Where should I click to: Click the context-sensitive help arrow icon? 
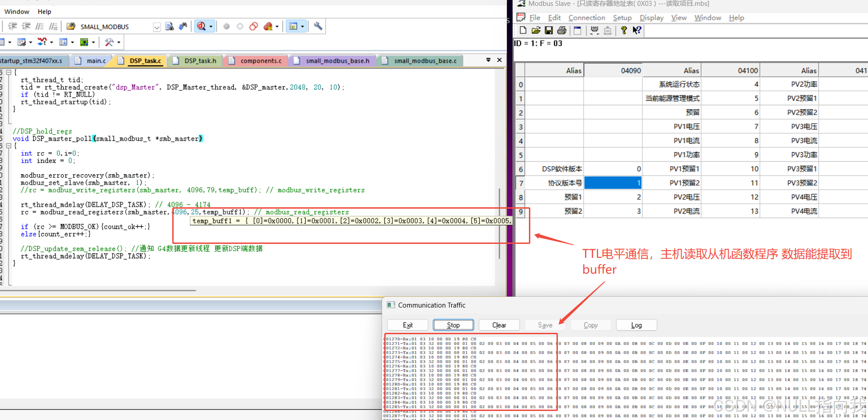pos(637,30)
